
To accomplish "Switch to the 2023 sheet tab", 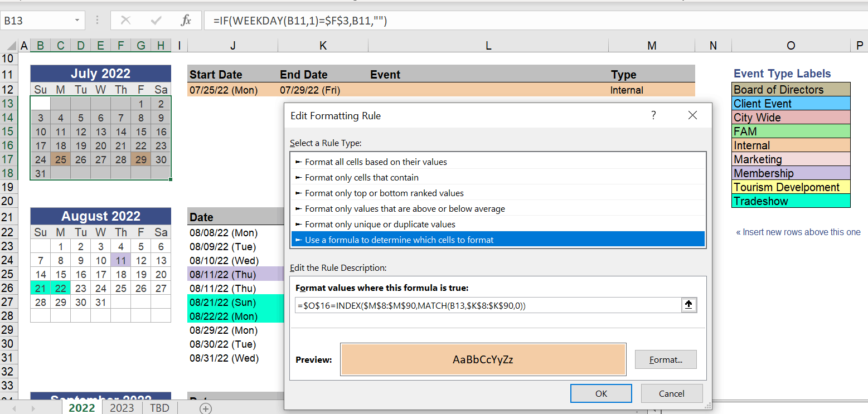I will pyautogui.click(x=122, y=408).
